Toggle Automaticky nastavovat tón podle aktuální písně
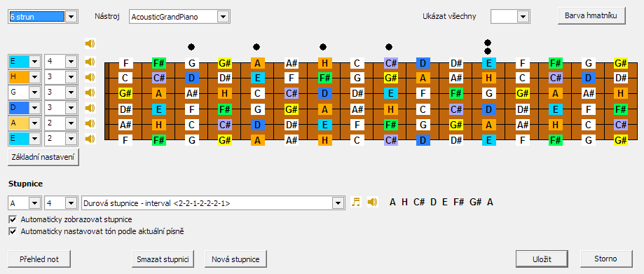The width and height of the screenshot is (644, 274). point(13,231)
